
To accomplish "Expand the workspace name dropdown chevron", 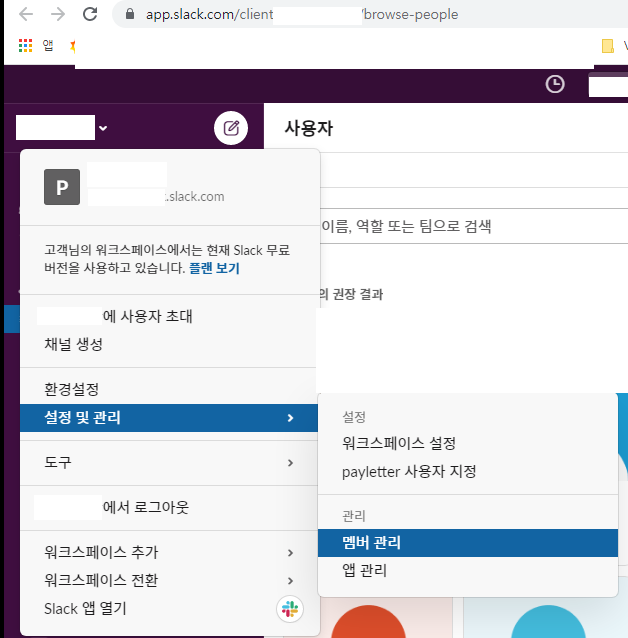I will (103, 128).
